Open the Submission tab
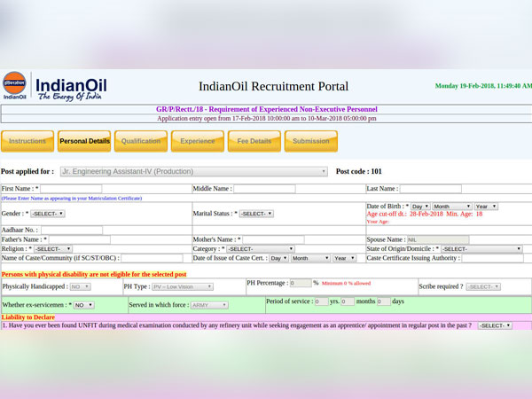The image size is (532, 399). tap(311, 141)
